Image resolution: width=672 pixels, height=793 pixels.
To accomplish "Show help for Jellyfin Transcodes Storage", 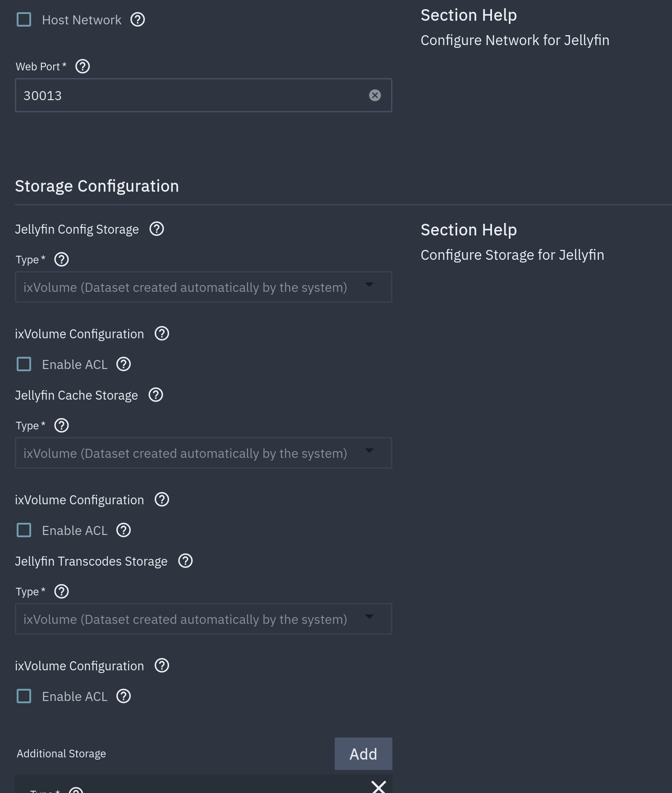I will click(185, 561).
